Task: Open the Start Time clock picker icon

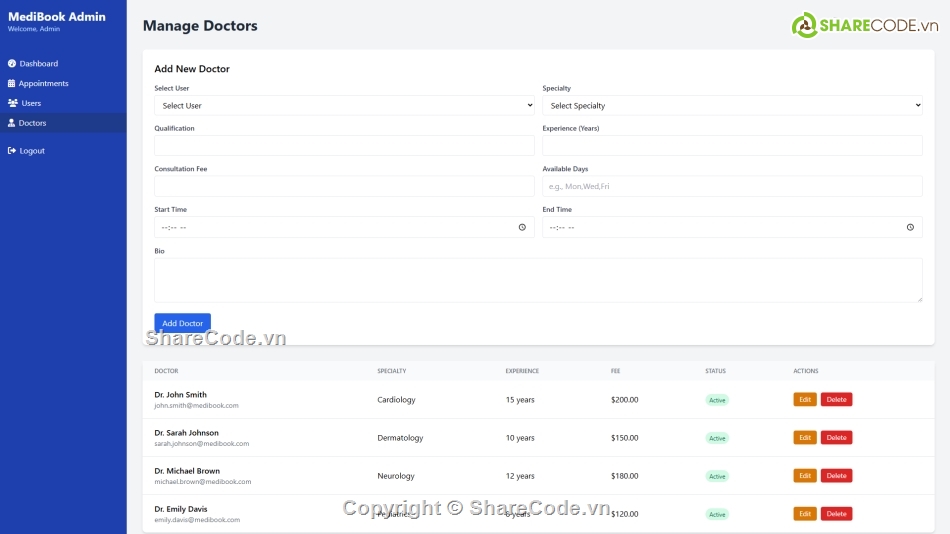Action: pyautogui.click(x=522, y=227)
